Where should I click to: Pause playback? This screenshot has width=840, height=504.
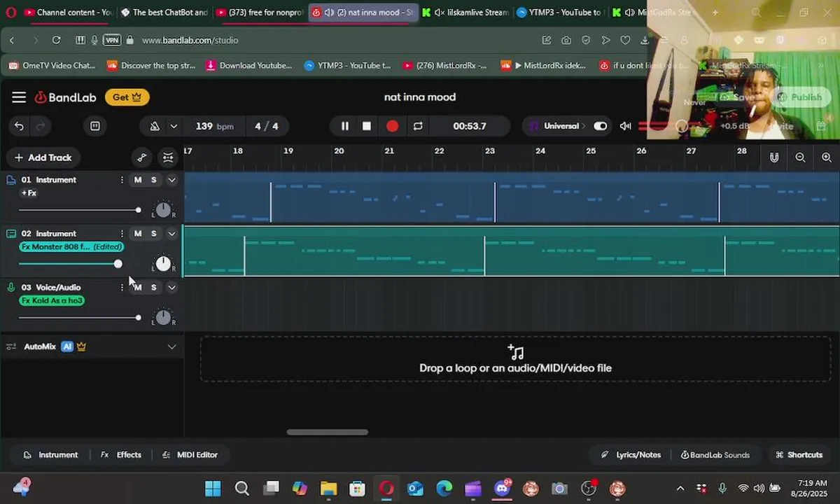tap(344, 126)
